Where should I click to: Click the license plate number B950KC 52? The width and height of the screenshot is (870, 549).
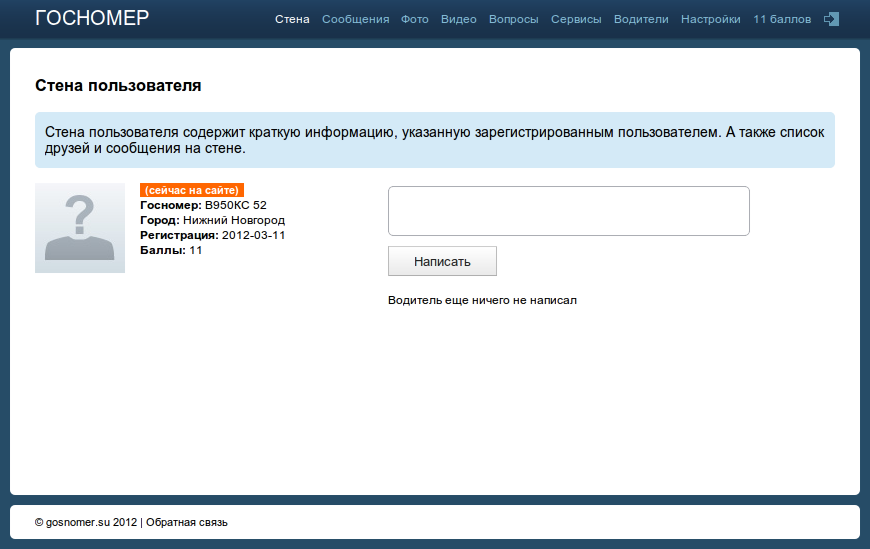[x=236, y=205]
